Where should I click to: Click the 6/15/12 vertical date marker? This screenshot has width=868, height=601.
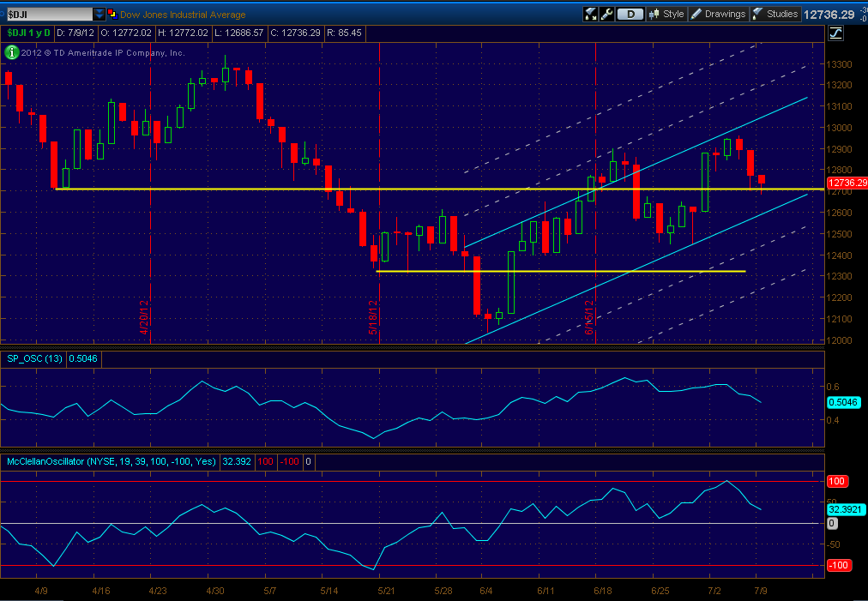click(589, 318)
